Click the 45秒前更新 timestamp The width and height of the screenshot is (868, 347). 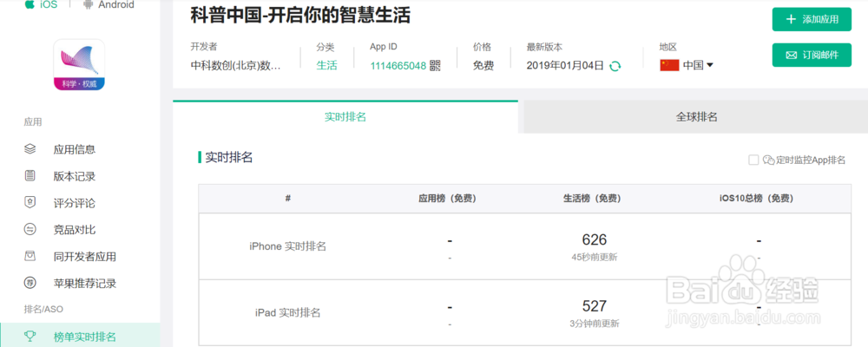coord(595,258)
